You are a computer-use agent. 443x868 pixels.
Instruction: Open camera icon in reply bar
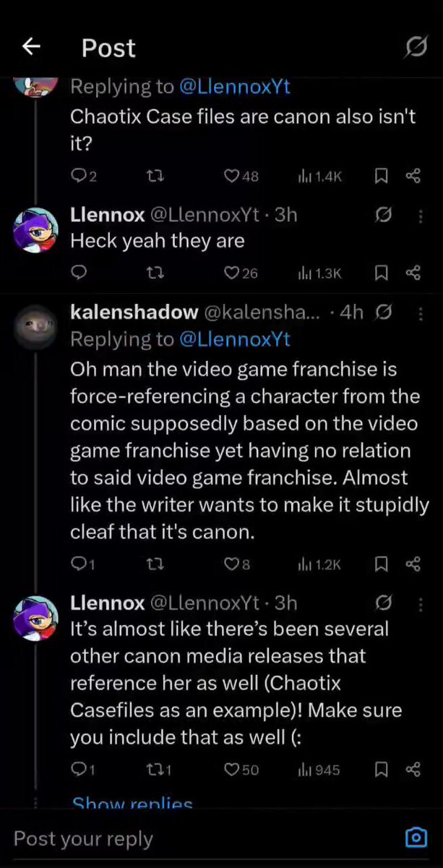pyautogui.click(x=416, y=838)
